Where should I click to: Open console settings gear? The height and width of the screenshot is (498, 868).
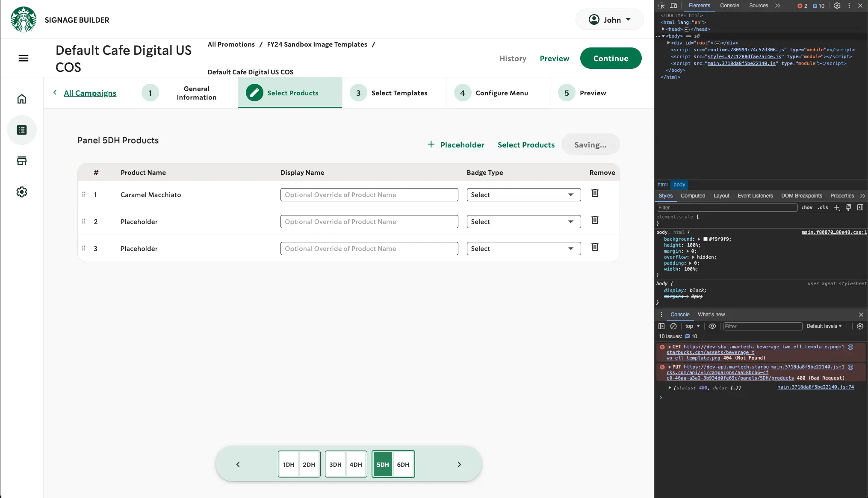pos(860,326)
